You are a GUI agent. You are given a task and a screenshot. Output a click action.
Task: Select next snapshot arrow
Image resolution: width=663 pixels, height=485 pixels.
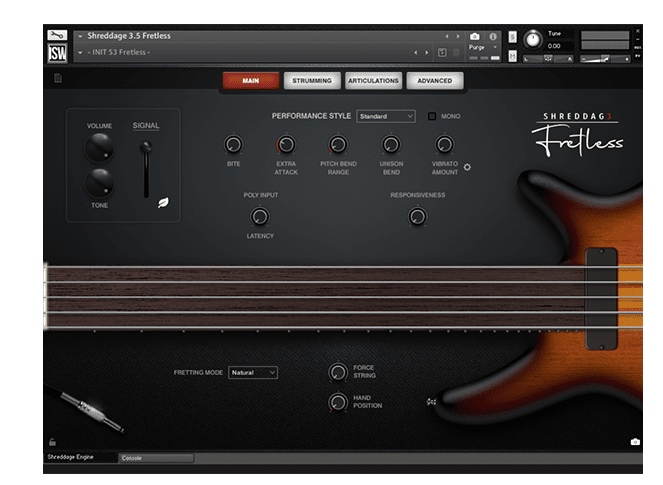pyautogui.click(x=427, y=52)
